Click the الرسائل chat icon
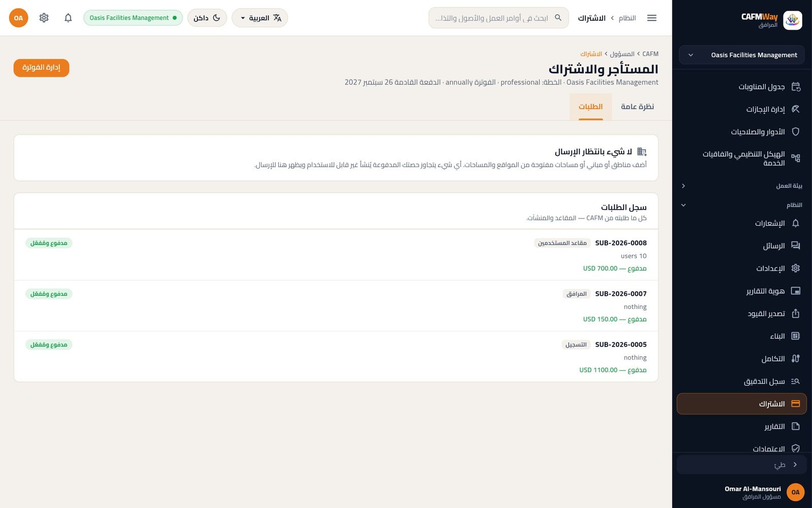This screenshot has width=812, height=508. coord(795,246)
